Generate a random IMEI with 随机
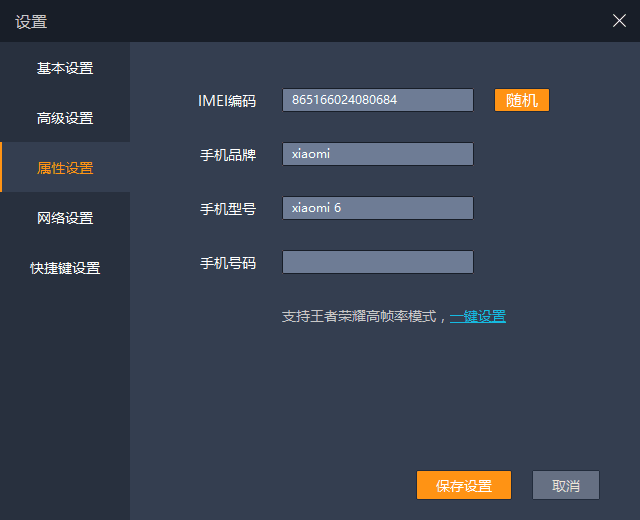 pos(522,100)
